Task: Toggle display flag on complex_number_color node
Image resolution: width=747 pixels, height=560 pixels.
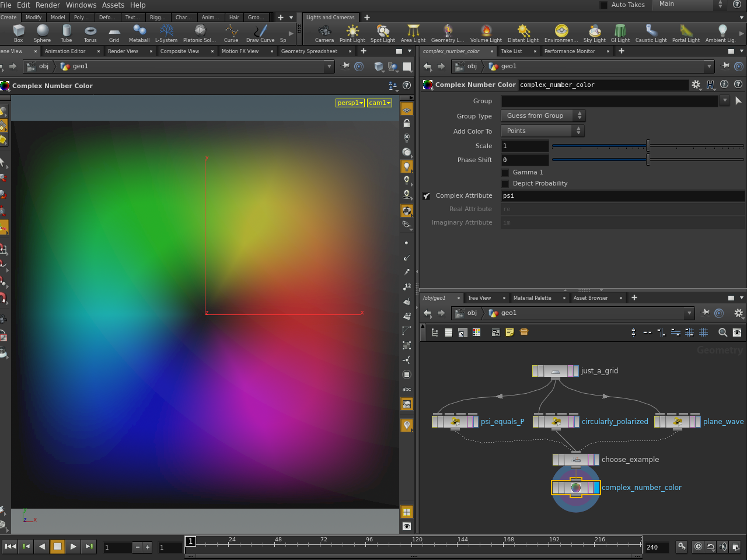Action: [597, 488]
